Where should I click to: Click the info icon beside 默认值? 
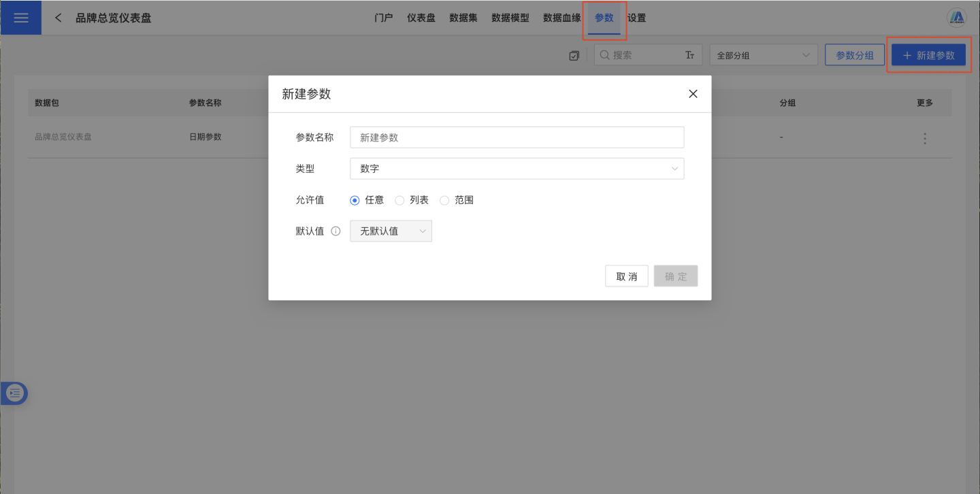336,231
